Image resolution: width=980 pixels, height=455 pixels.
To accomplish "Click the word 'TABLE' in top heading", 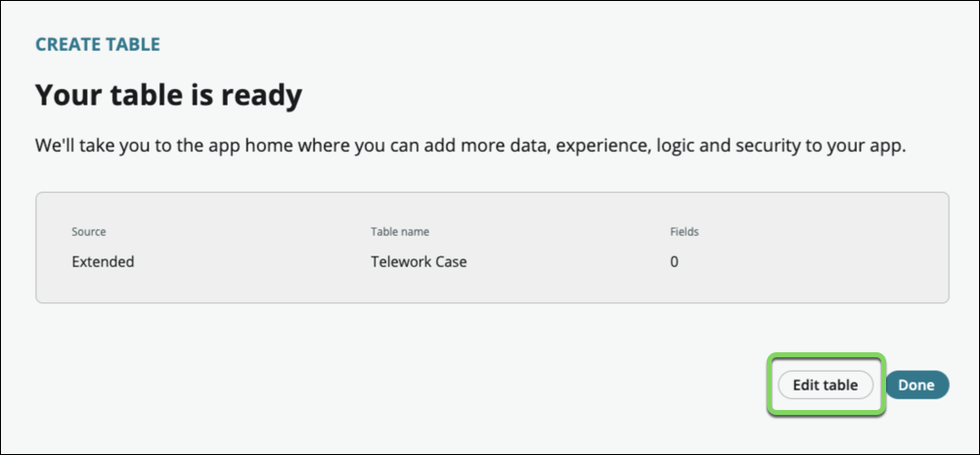I will (x=132, y=44).
